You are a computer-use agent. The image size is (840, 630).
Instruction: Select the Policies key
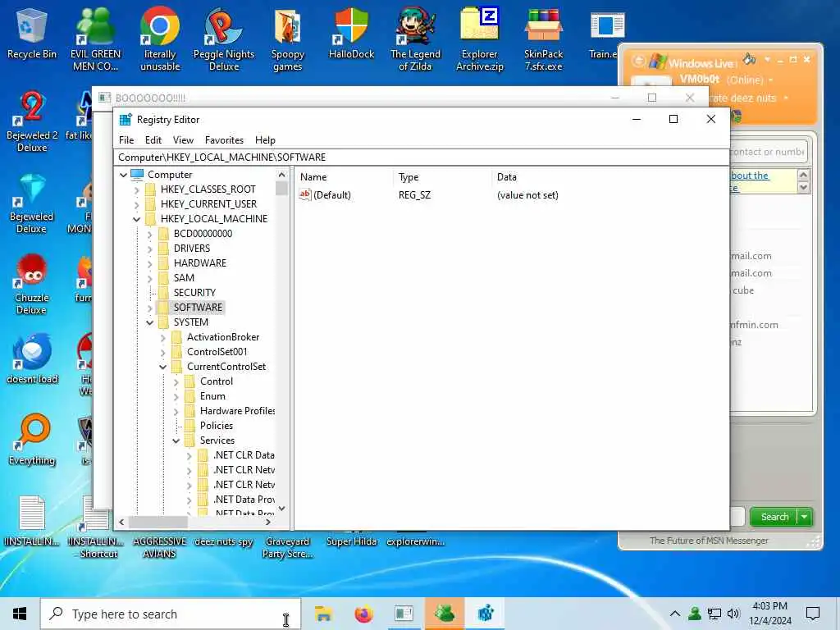[x=217, y=426]
